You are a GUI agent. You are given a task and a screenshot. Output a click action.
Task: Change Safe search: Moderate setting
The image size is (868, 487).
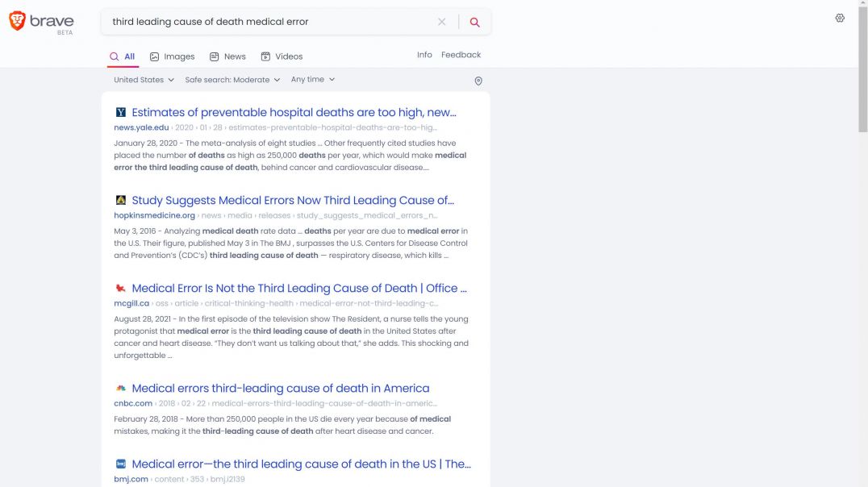[232, 80]
